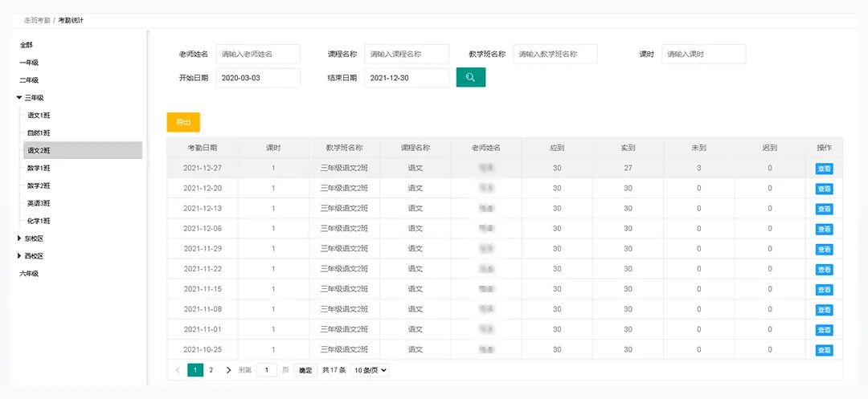Viewport: 868px width, 399px height.
Task: Go to next page arrow in pagination
Action: coord(228,370)
